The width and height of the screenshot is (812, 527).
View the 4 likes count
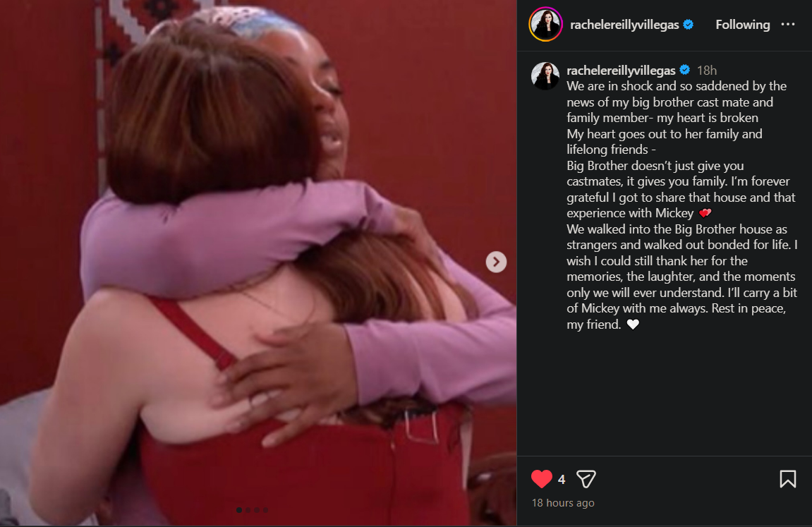pos(562,479)
